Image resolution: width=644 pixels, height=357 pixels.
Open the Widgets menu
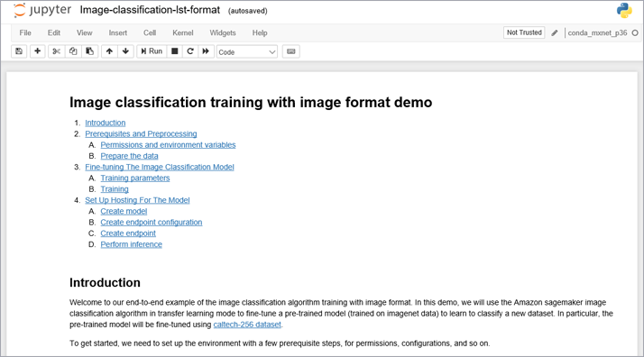223,32
